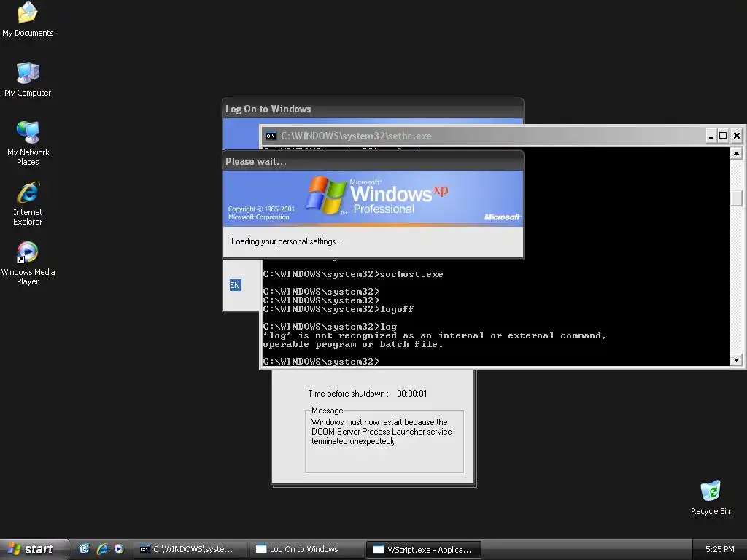747x560 pixels.
Task: Click 'Loading your personal settings...' text
Action: click(x=286, y=241)
